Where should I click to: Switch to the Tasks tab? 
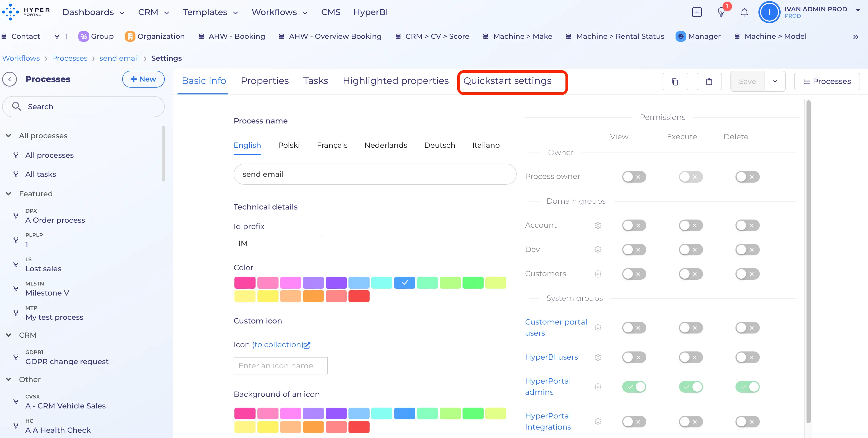[x=315, y=81]
